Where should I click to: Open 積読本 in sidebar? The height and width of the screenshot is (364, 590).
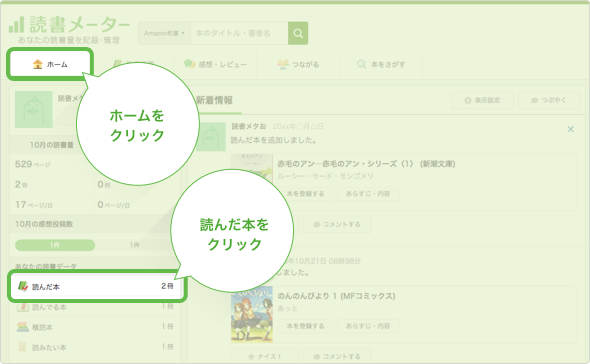pyautogui.click(x=95, y=327)
